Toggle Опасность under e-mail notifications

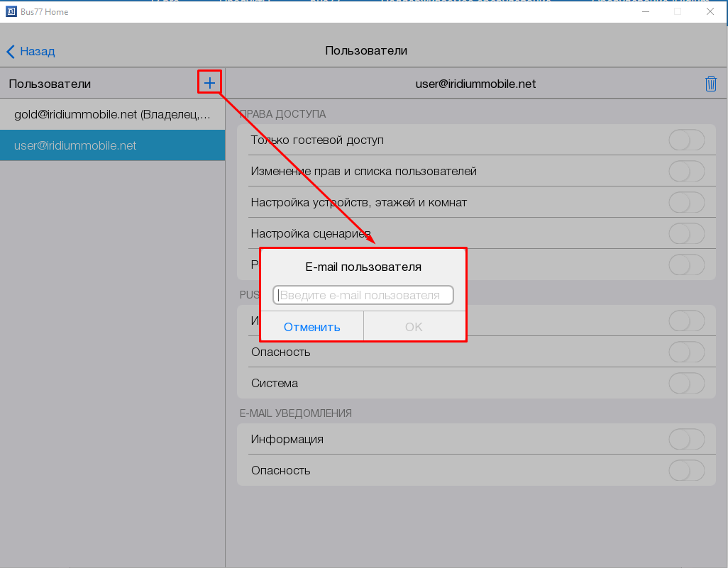coord(686,471)
